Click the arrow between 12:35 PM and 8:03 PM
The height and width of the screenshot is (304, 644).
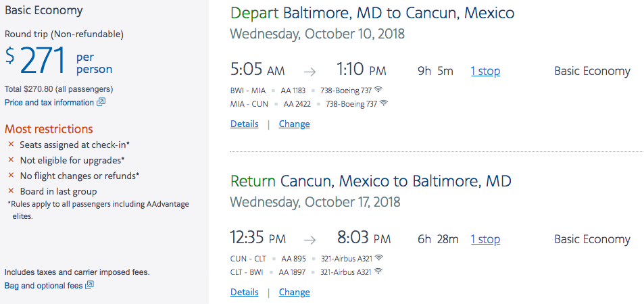[x=309, y=239]
